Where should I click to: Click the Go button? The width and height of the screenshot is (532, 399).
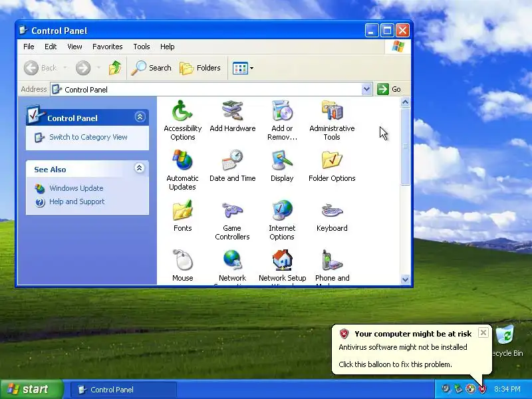tap(389, 89)
